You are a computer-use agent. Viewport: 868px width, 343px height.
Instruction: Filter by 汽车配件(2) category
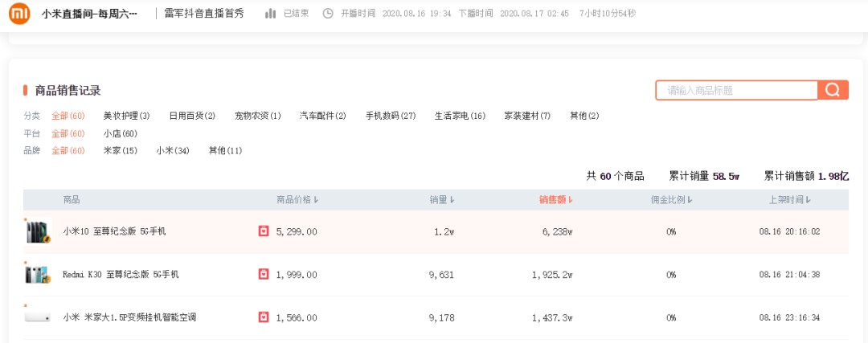click(x=323, y=116)
